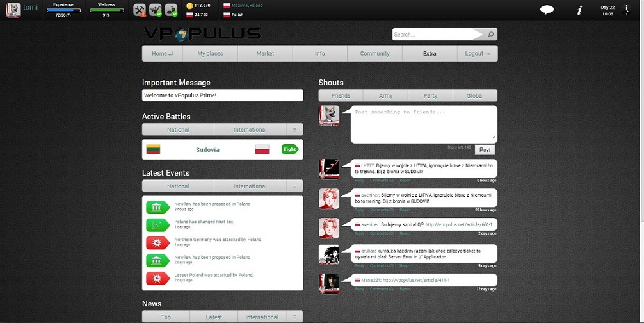Click the Wellness progress bar
Screen dimensions: 644x323
[106, 10]
